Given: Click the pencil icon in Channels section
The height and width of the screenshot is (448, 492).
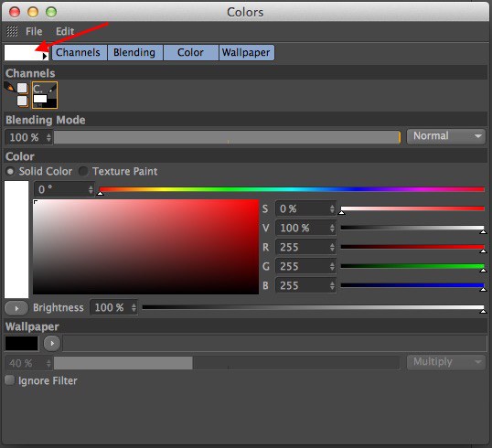Looking at the screenshot, I should coord(9,87).
